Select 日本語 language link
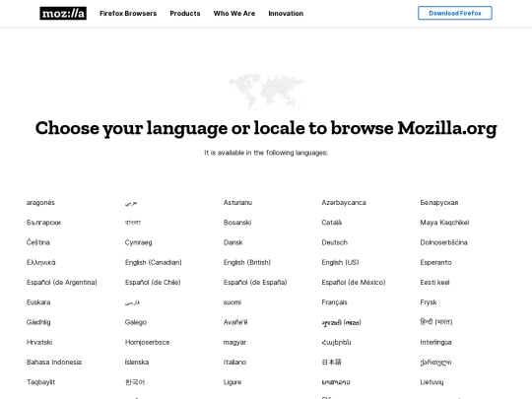532x399 pixels. (331, 362)
